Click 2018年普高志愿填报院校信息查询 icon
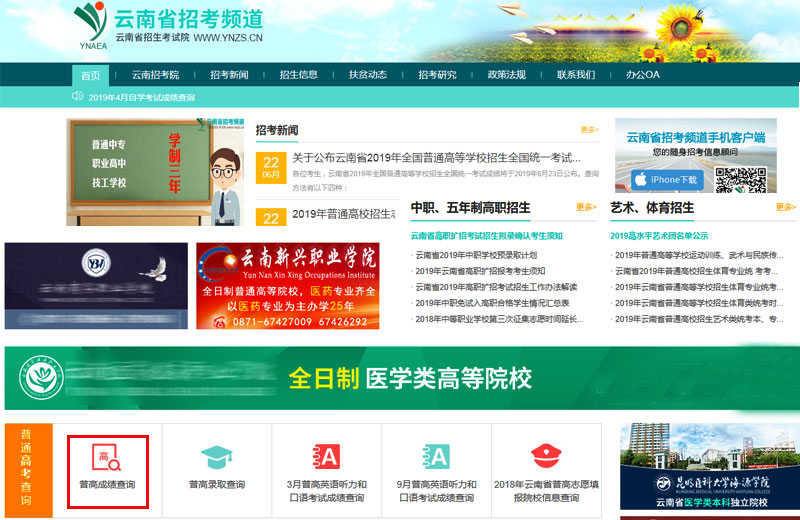The width and height of the screenshot is (800, 520). 545,458
